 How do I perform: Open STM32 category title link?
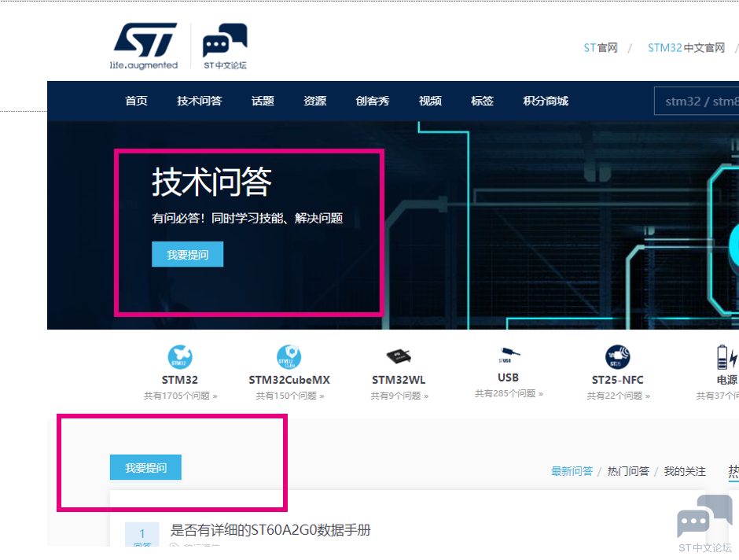(180, 380)
